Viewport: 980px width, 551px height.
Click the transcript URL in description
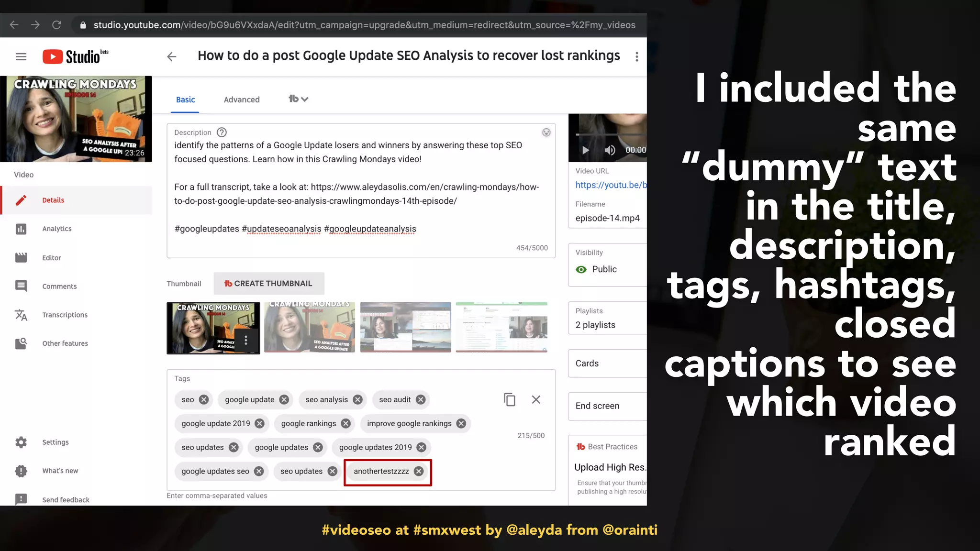click(x=356, y=194)
